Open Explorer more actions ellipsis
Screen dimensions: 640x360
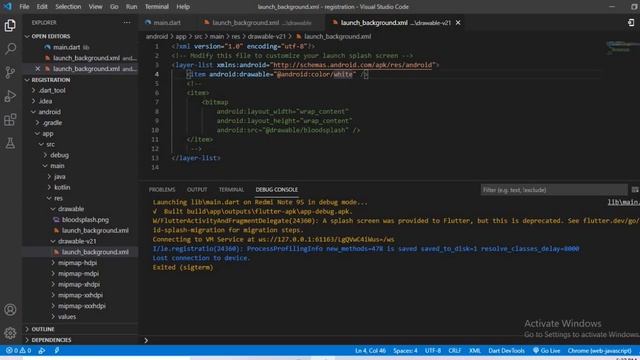[127, 22]
